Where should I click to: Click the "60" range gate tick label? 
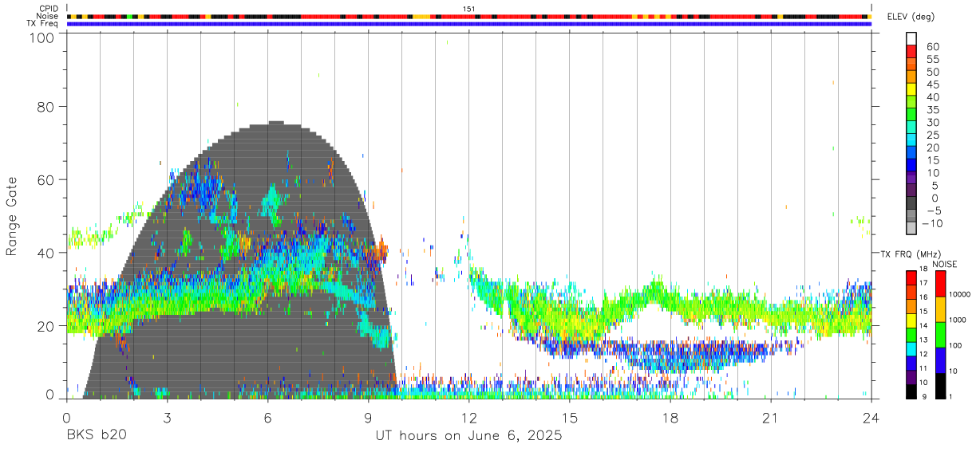click(45, 179)
